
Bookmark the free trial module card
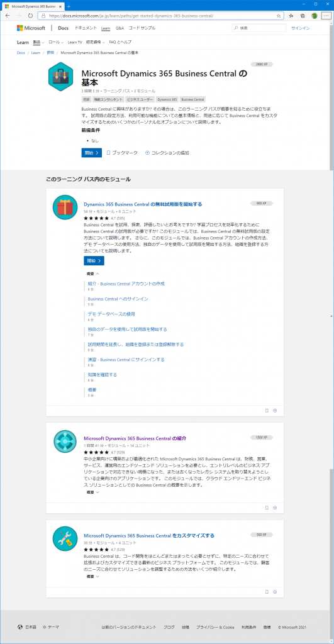tap(267, 410)
